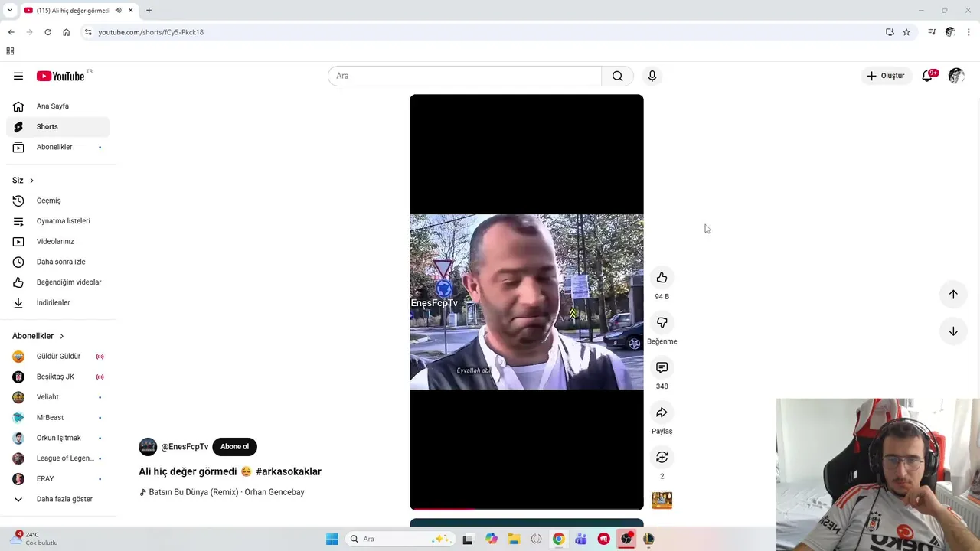Click the YouTube search input field
The width and height of the screenshot is (980, 551).
pos(465,76)
